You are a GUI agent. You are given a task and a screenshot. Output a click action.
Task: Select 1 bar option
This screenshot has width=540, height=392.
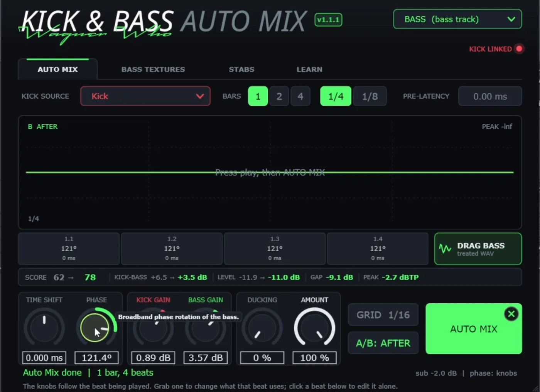tap(258, 96)
